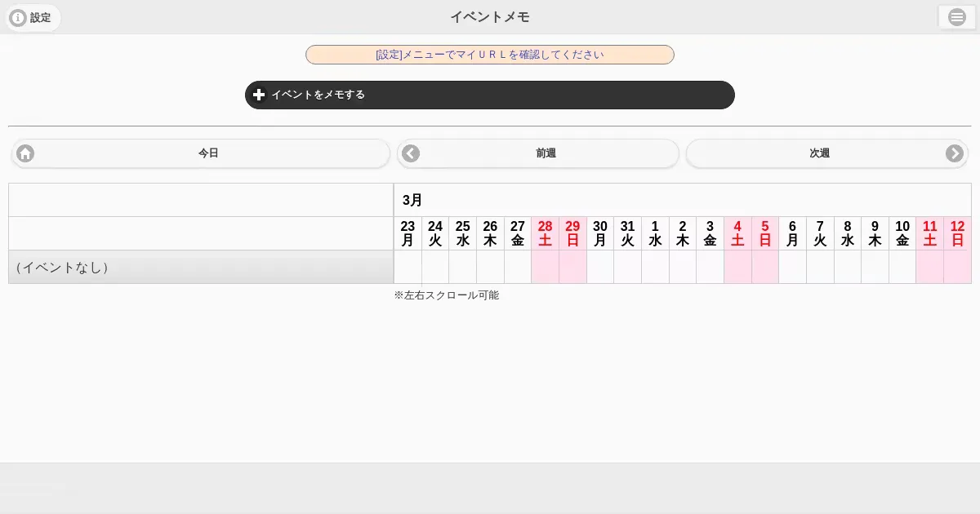Open the hamburger menu at top right
This screenshot has width=980, height=514.
click(x=956, y=17)
